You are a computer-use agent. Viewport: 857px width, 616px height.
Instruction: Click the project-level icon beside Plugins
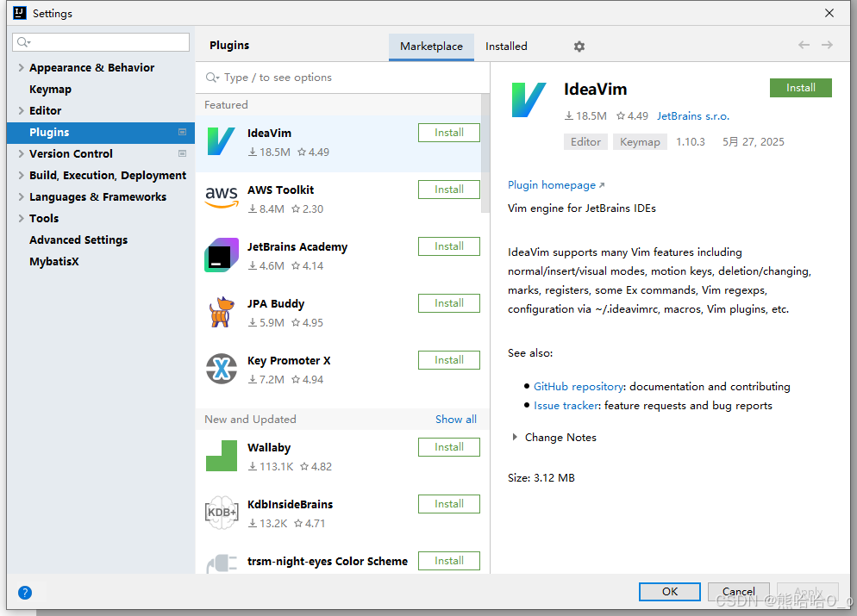click(182, 132)
